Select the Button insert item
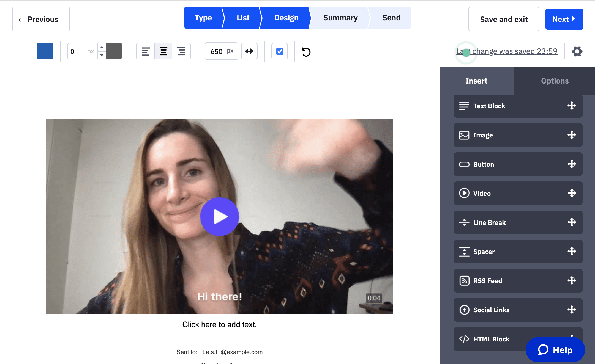Image resolution: width=595 pixels, height=364 pixels. 518,164
